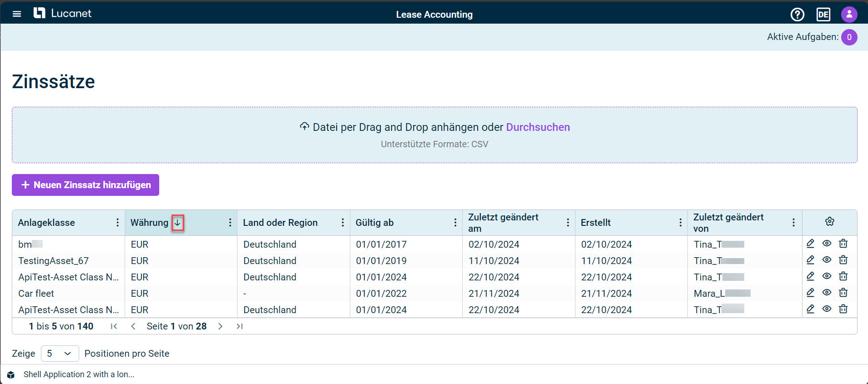Toggle Währung column sort arrow
This screenshot has height=384, width=868.
coord(177,223)
